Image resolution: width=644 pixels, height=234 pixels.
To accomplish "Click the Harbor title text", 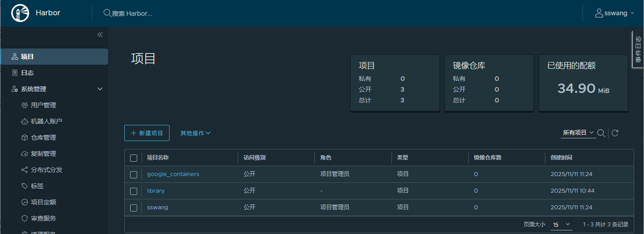I will pos(48,13).
